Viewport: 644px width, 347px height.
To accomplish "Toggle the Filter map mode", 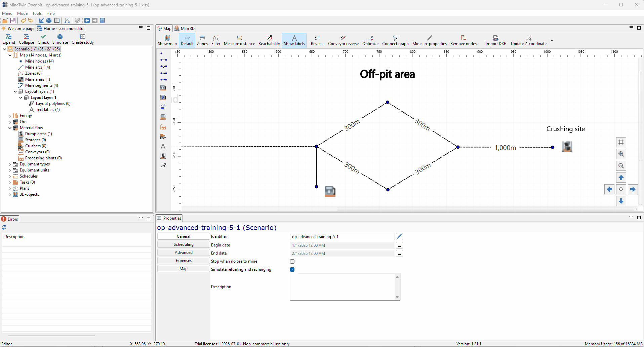I will point(216,40).
